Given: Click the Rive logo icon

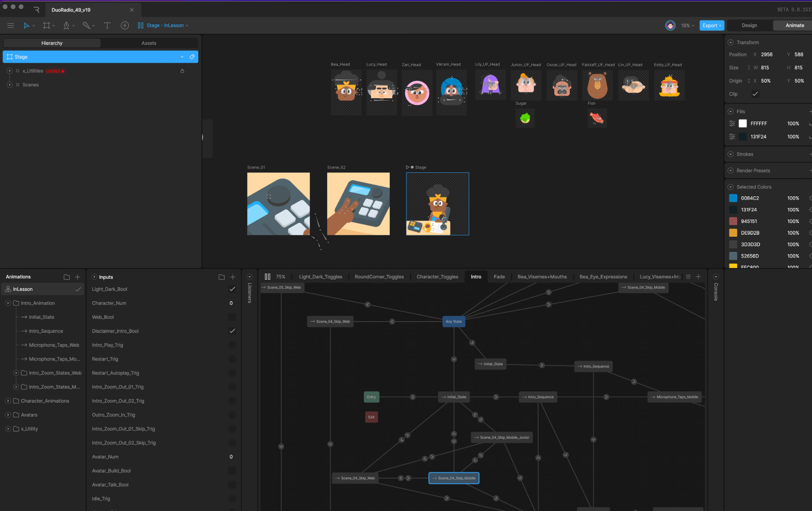Looking at the screenshot, I should [x=36, y=10].
